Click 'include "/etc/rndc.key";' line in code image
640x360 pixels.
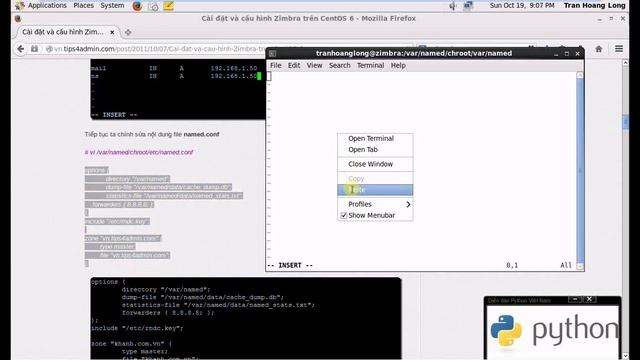pos(138,328)
